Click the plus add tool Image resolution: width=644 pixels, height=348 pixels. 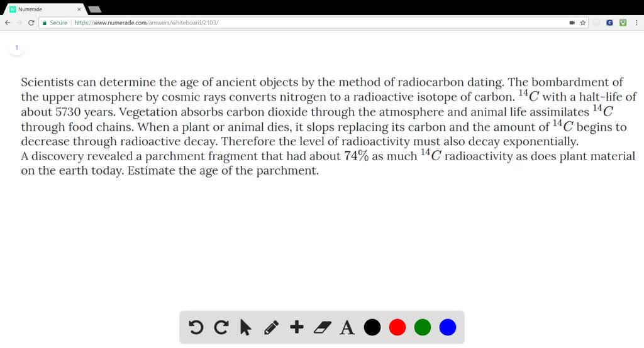point(297,327)
